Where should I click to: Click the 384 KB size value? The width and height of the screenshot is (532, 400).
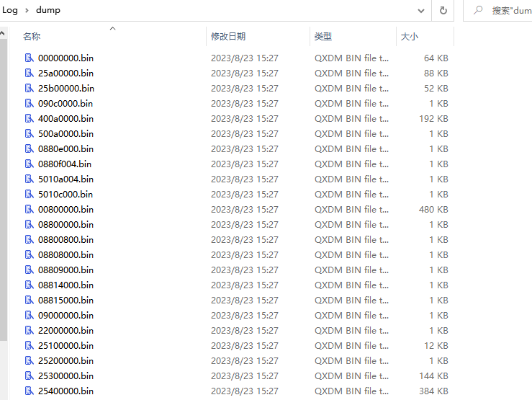433,391
